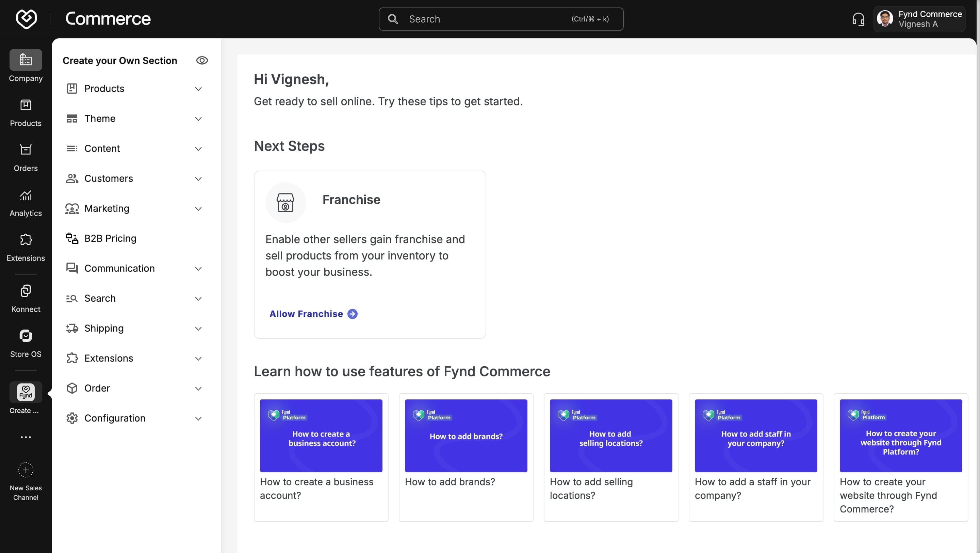
Task: Click the Order box icon in the menu
Action: 72,388
